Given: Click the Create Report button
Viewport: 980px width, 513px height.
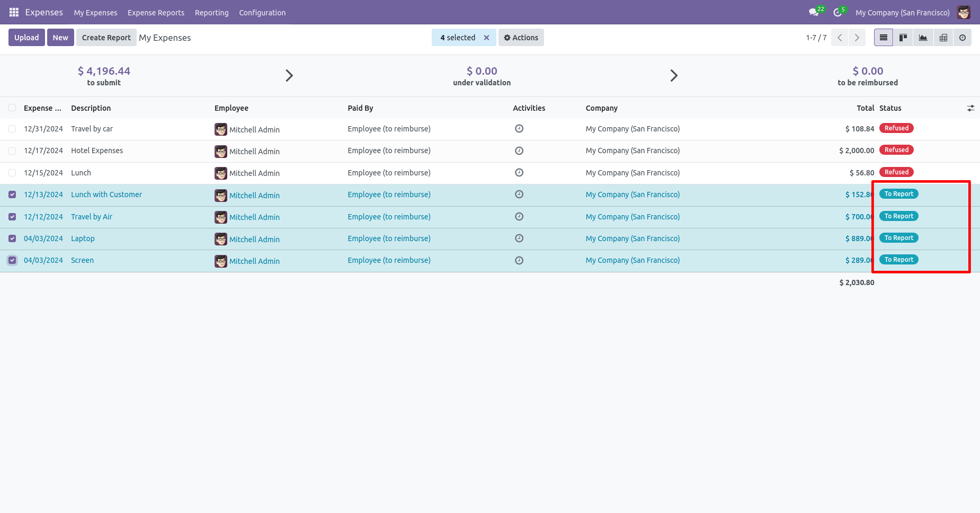Looking at the screenshot, I should click(106, 38).
